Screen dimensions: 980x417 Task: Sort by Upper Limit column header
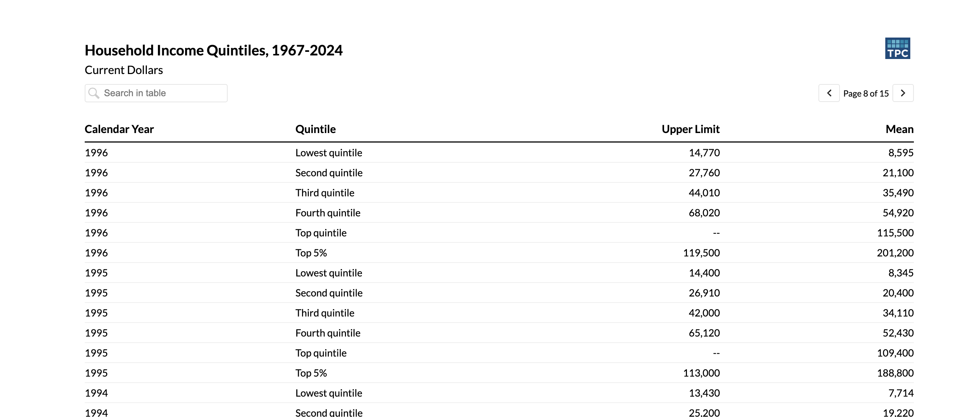(691, 129)
